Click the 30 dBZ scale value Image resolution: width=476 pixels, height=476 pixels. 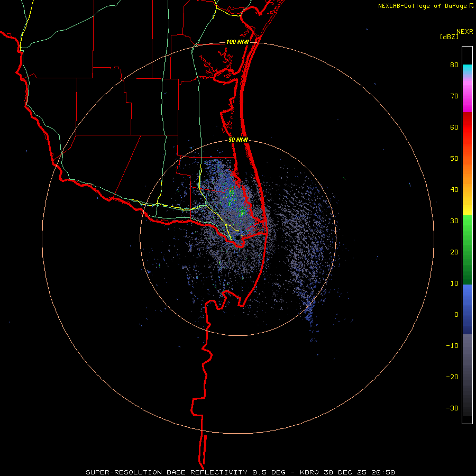tap(454, 221)
